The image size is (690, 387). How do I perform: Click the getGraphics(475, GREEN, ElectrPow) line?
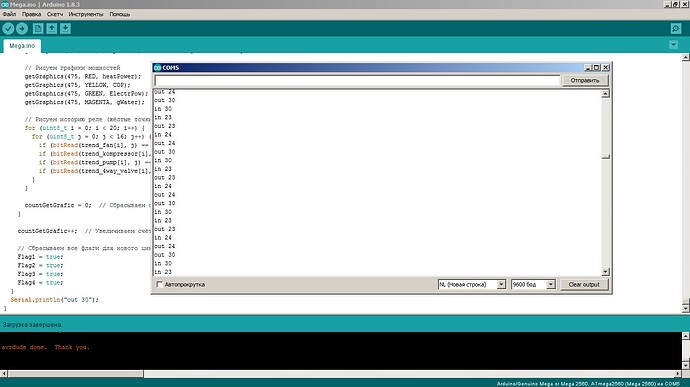coord(86,94)
